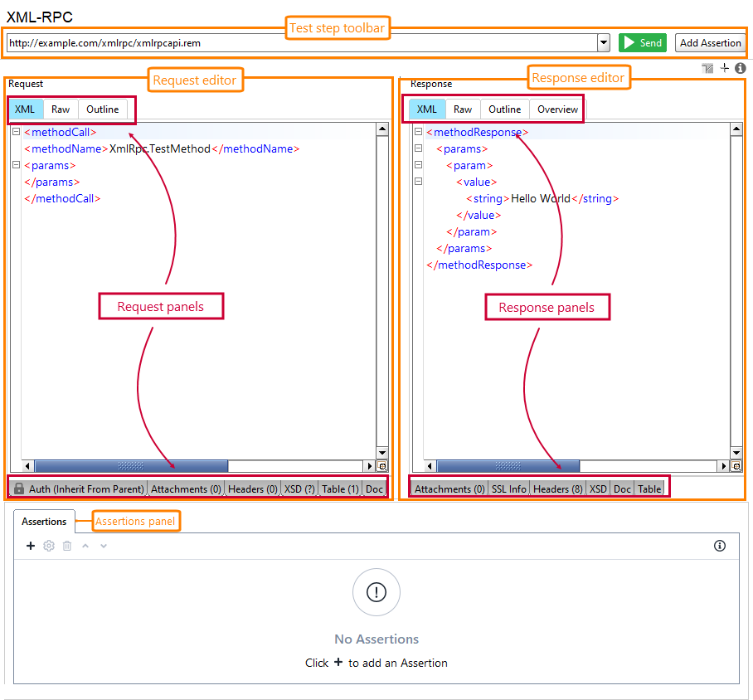Click the request horizontal scroll right arrow

coord(369,466)
